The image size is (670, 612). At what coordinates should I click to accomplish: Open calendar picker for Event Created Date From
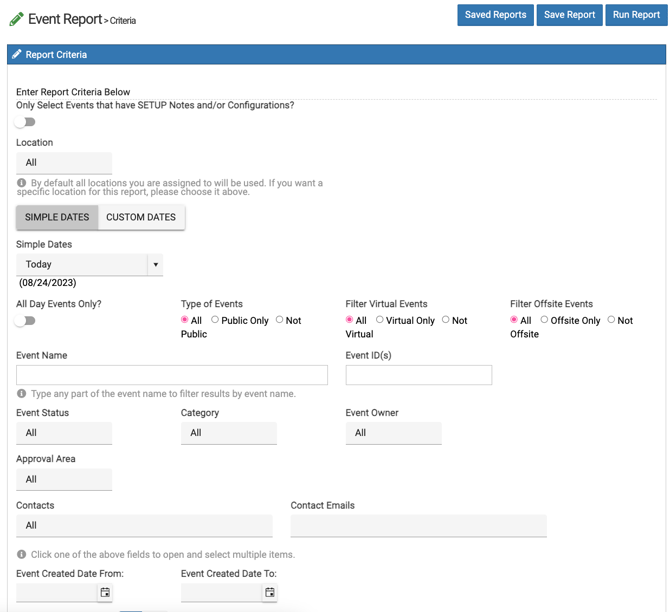tap(104, 593)
